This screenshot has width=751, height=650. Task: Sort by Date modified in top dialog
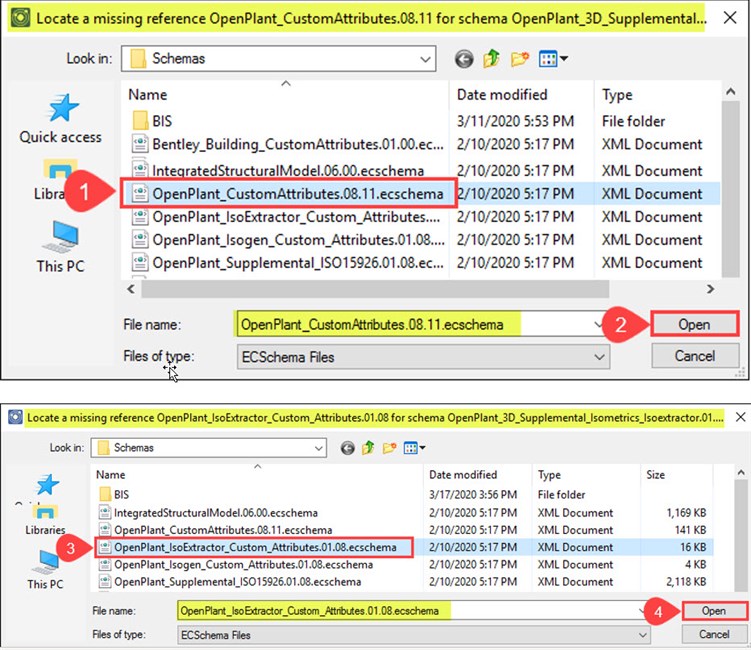[501, 95]
